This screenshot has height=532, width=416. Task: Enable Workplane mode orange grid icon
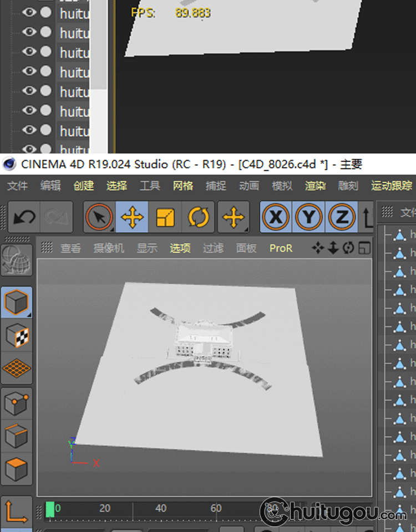(x=17, y=368)
